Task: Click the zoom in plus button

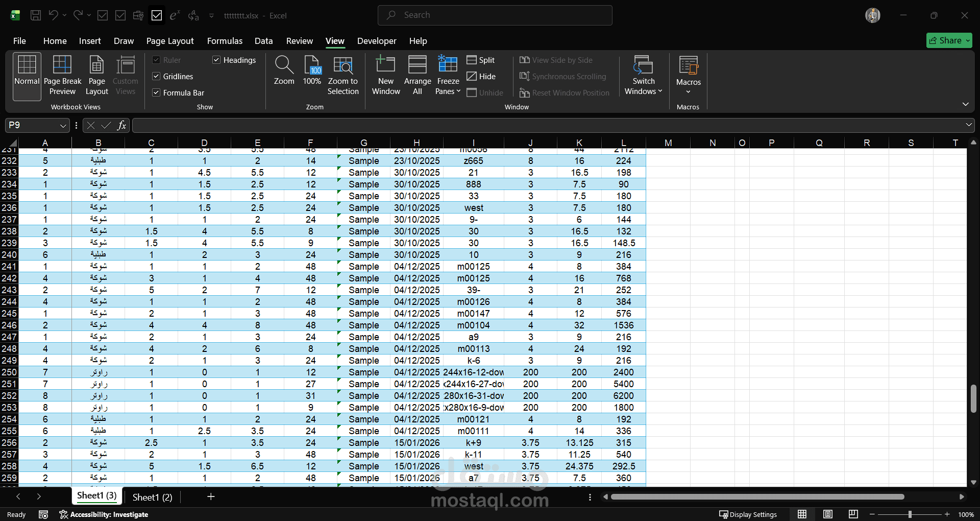Action: [947, 514]
